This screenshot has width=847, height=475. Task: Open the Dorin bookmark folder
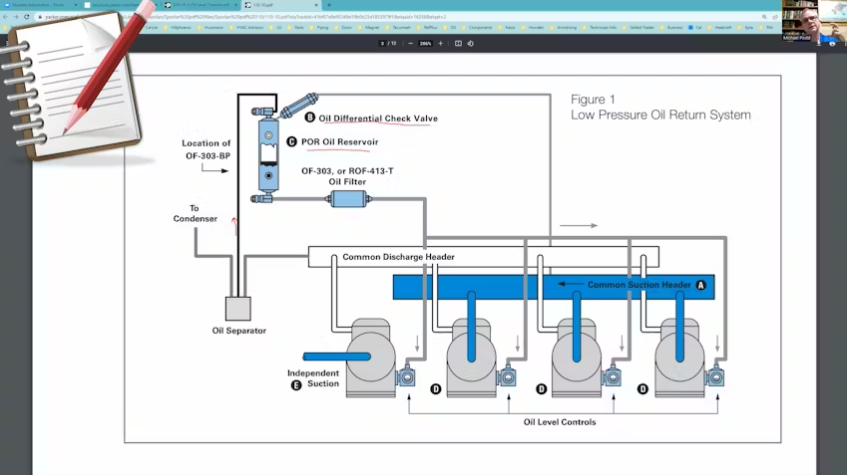(343, 28)
